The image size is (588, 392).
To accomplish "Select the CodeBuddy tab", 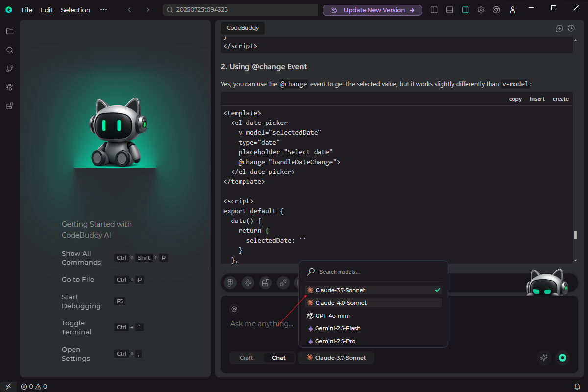I will click(243, 28).
